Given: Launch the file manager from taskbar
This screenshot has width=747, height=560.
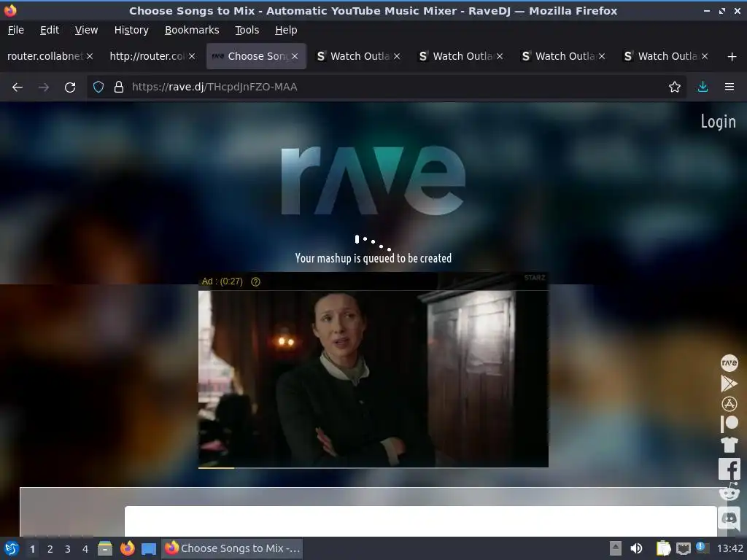Looking at the screenshot, I should point(105,548).
